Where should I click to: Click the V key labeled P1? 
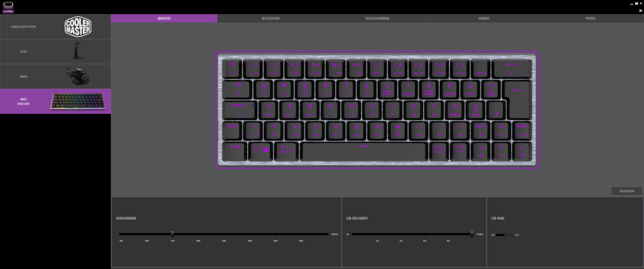(x=336, y=130)
